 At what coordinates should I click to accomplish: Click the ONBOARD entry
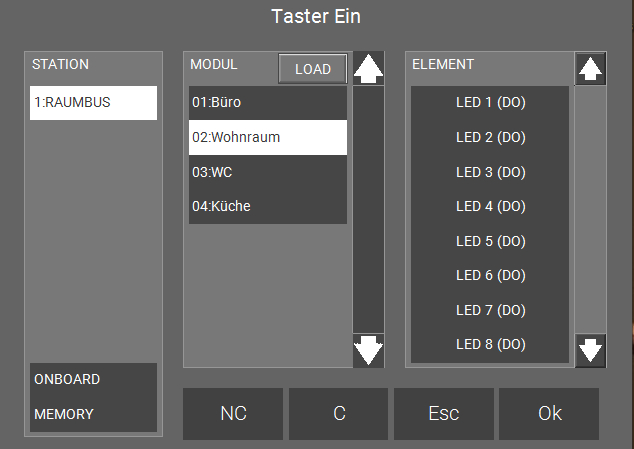point(93,380)
